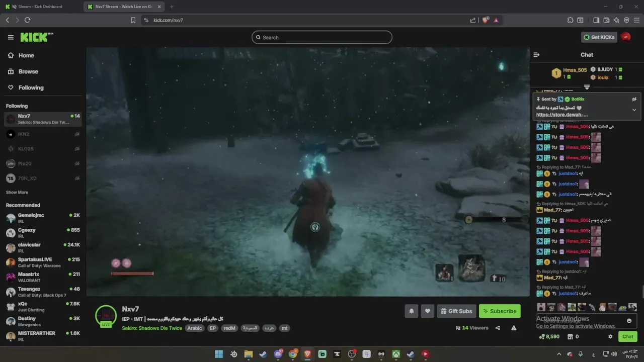Open the Brave Wallet icon
644x362 pixels.
[x=606, y=20]
